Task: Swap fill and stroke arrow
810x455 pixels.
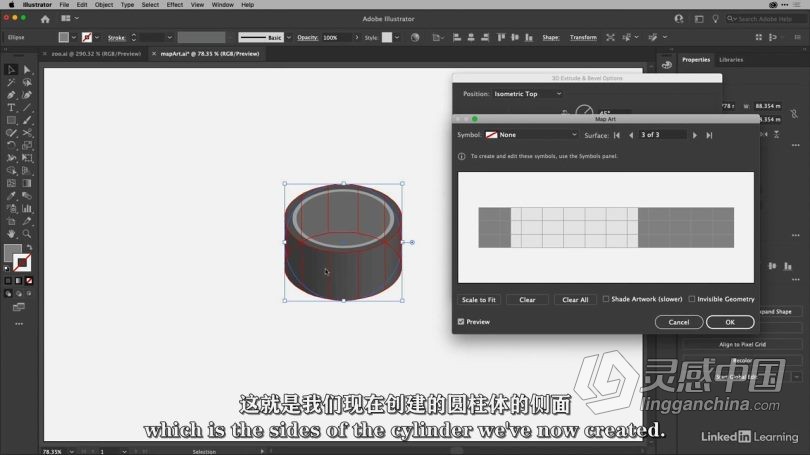Action: tap(29, 247)
